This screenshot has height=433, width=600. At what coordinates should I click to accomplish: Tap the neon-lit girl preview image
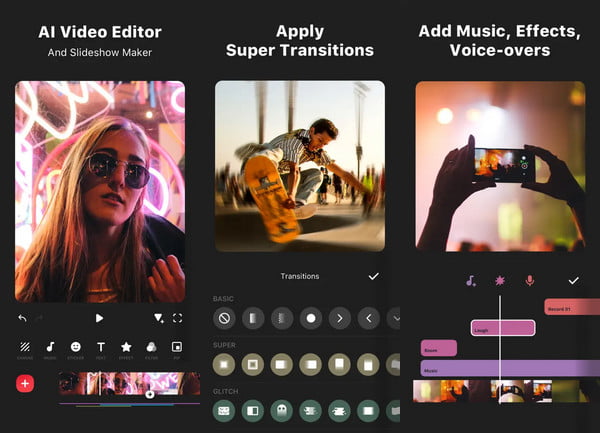[100, 192]
